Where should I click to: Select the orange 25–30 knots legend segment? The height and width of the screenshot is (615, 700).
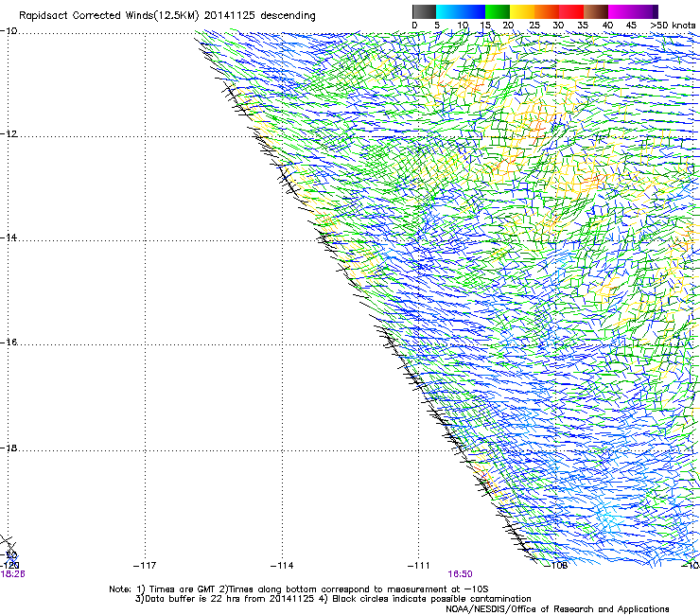pos(547,11)
